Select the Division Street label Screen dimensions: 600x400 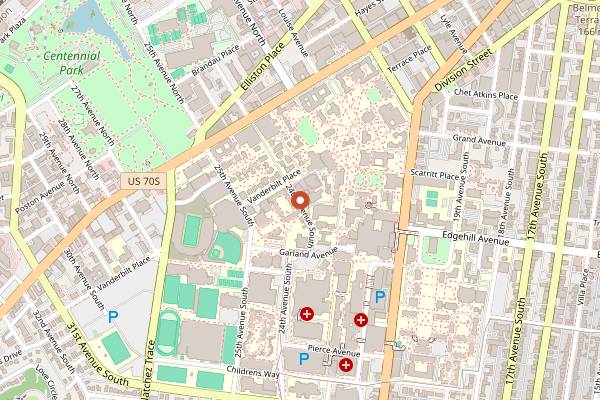pyautogui.click(x=464, y=70)
